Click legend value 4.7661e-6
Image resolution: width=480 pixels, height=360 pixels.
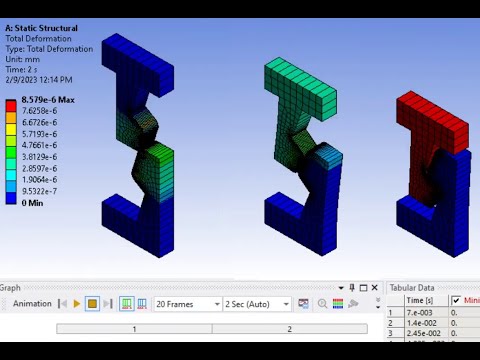coord(39,145)
